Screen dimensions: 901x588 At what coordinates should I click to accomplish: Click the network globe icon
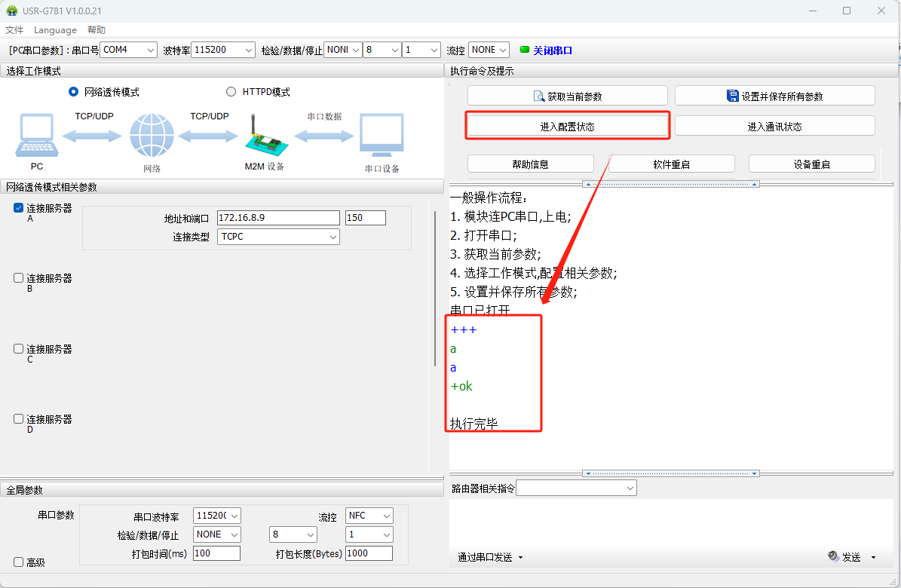pyautogui.click(x=152, y=136)
